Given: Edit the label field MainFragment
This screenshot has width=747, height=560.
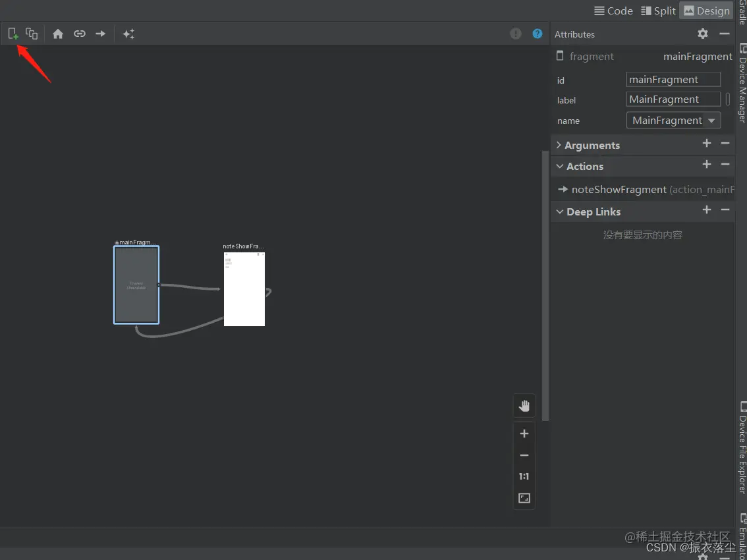Looking at the screenshot, I should point(673,99).
